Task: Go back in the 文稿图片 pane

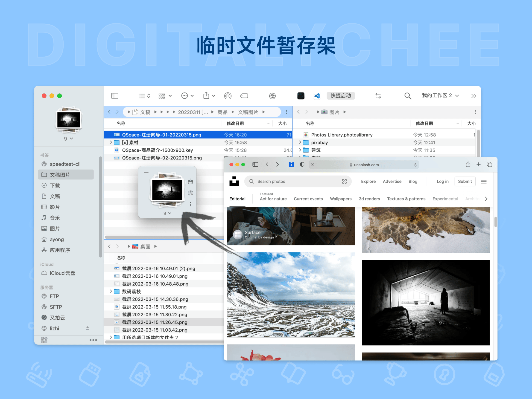Action: coord(109,112)
